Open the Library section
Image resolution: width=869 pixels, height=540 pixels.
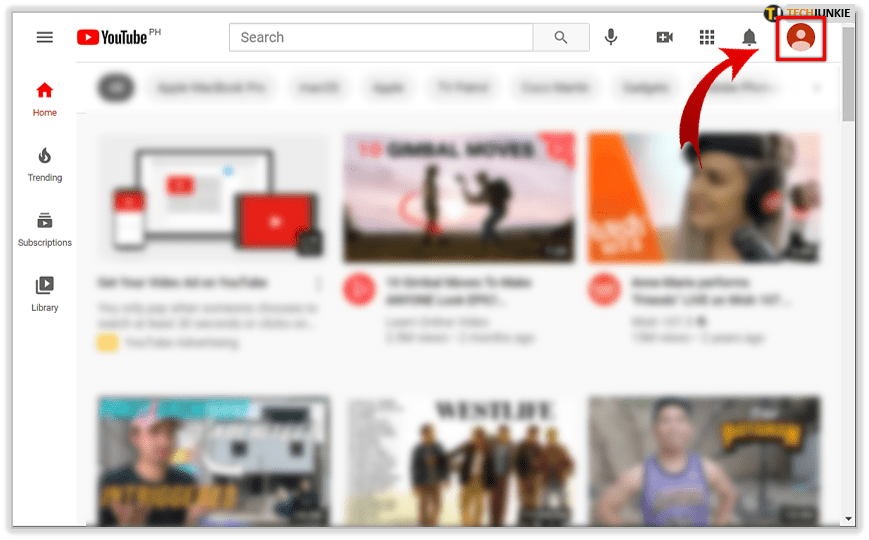44,294
